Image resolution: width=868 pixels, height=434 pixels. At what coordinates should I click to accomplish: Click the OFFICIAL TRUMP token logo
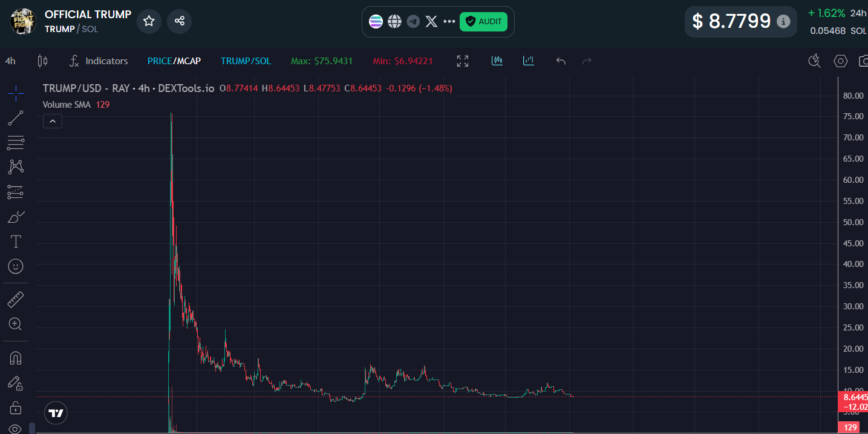24,21
